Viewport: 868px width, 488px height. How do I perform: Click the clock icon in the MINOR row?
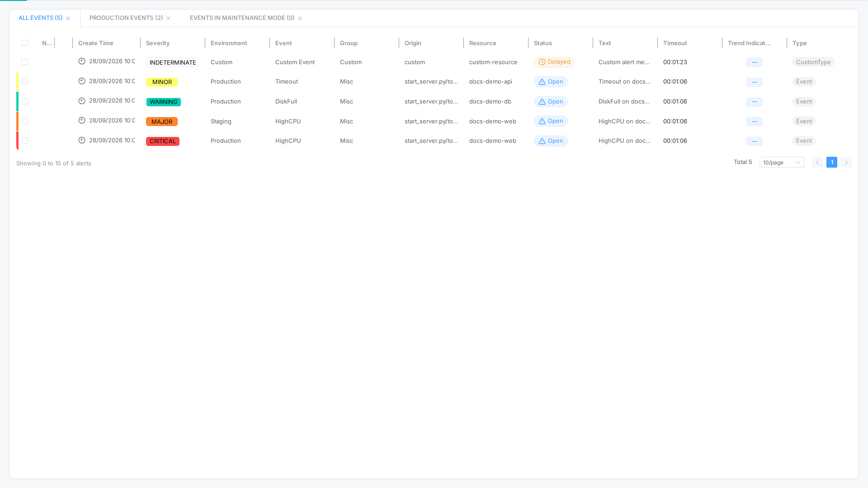[82, 81]
